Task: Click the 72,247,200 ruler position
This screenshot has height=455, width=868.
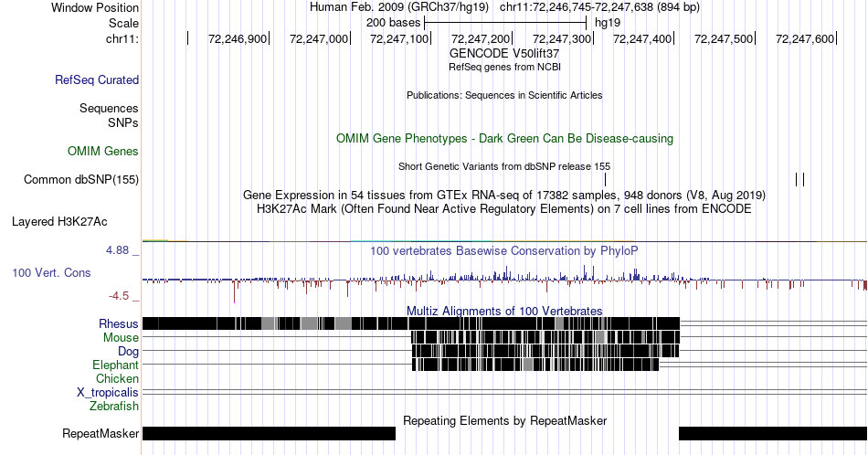Action: (481, 38)
